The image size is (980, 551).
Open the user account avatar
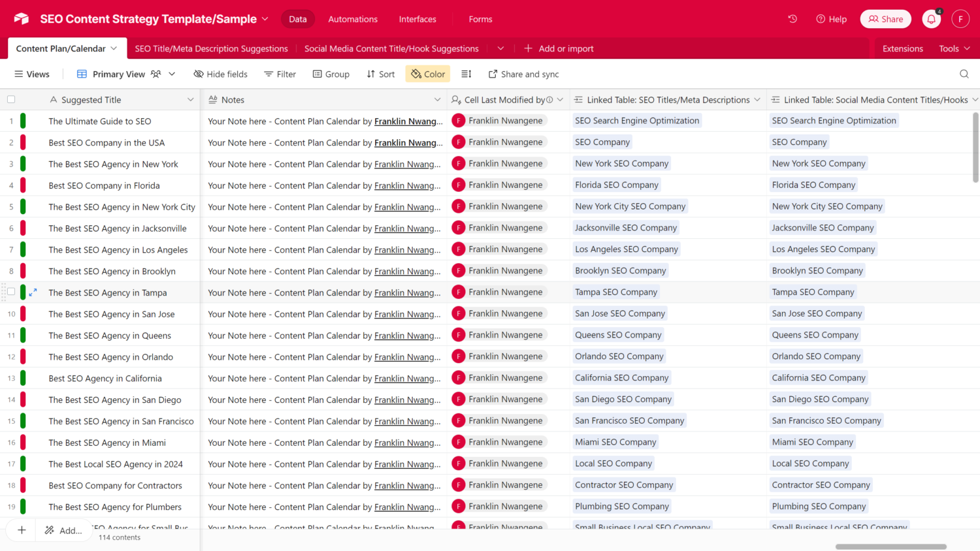[x=960, y=19]
